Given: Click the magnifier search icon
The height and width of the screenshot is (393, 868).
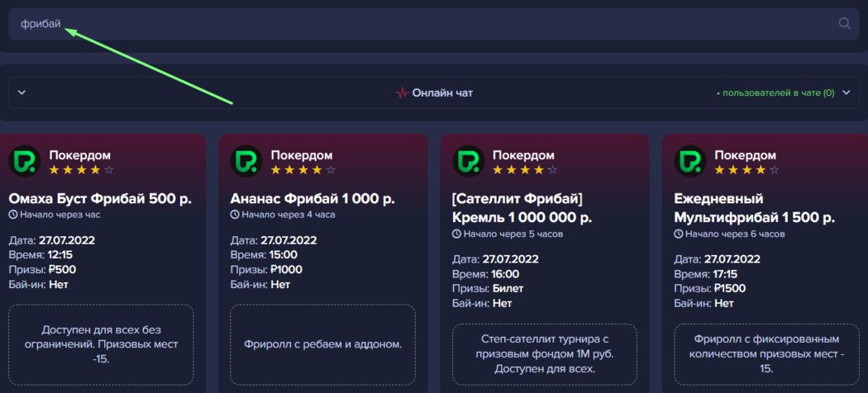Looking at the screenshot, I should click(x=844, y=23).
